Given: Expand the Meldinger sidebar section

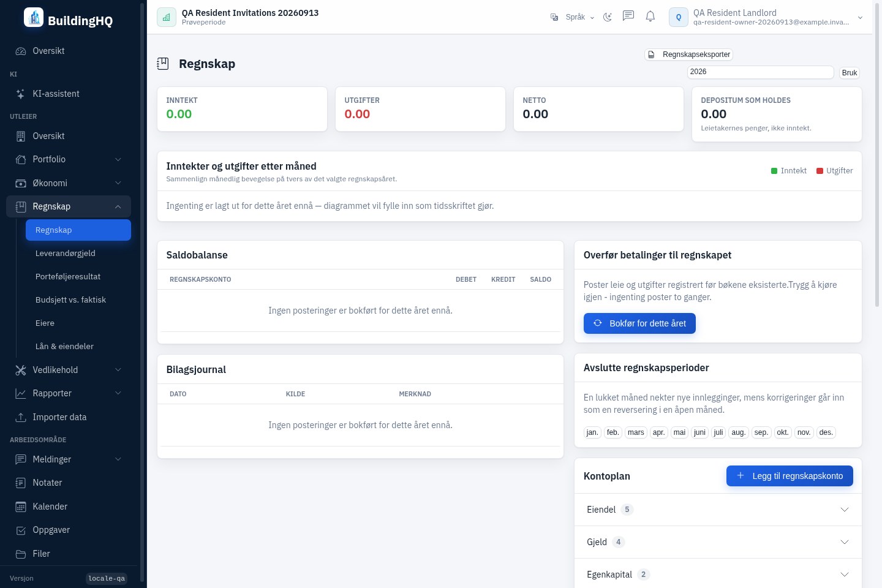Looking at the screenshot, I should tap(69, 459).
